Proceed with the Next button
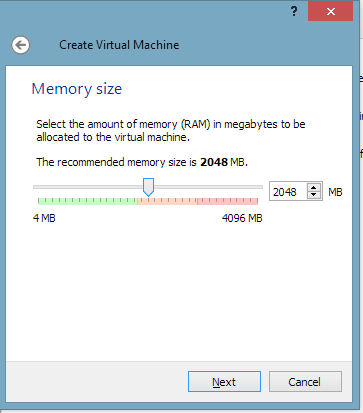The height and width of the screenshot is (413, 363). pyautogui.click(x=224, y=382)
